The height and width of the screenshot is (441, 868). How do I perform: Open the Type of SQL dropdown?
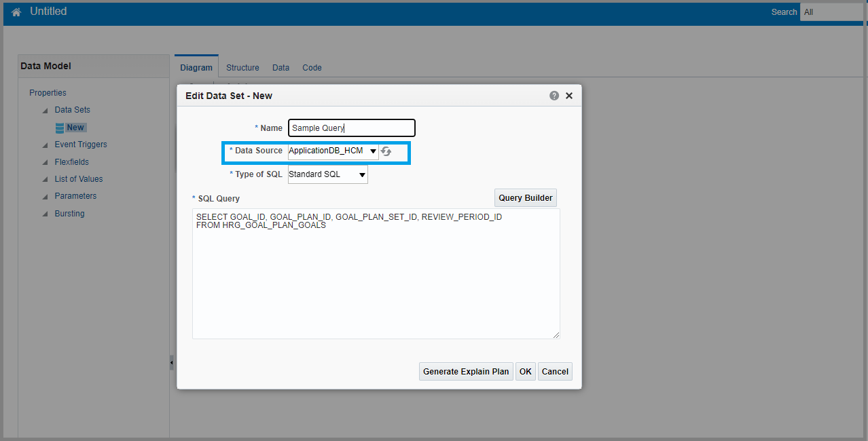(362, 174)
